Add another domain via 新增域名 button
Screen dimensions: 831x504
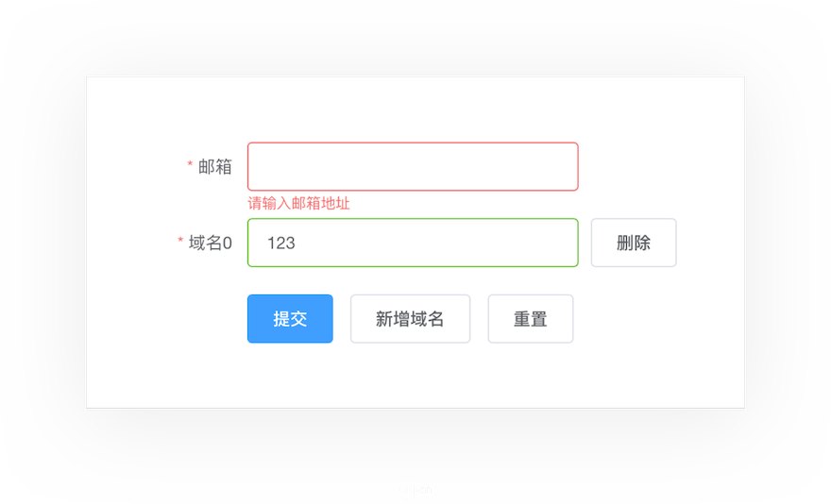coord(410,318)
